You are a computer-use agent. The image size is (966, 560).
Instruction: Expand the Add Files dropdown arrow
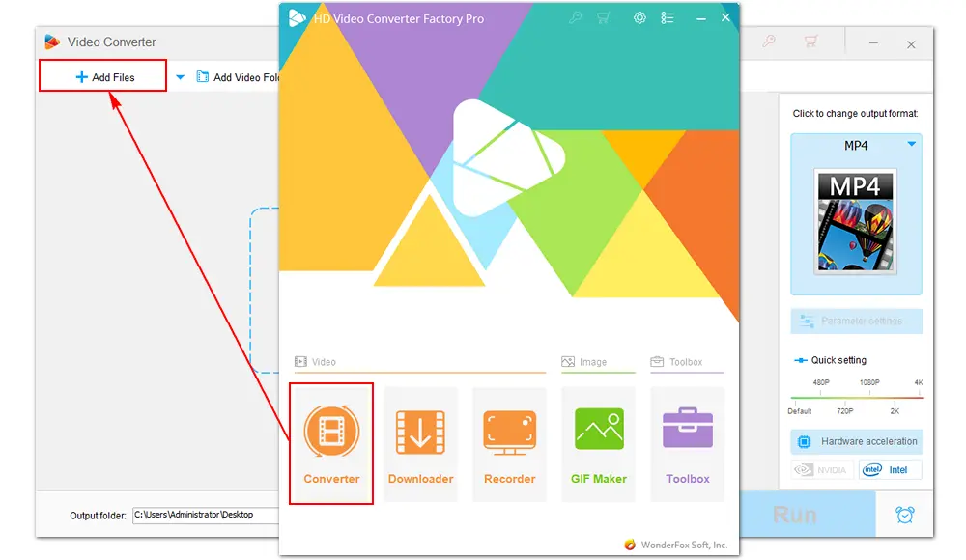pos(180,77)
